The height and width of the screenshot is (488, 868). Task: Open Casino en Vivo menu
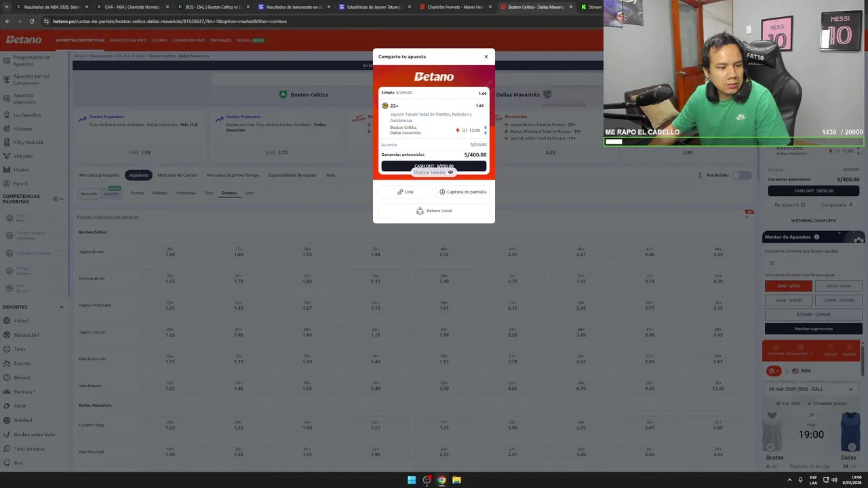[189, 40]
